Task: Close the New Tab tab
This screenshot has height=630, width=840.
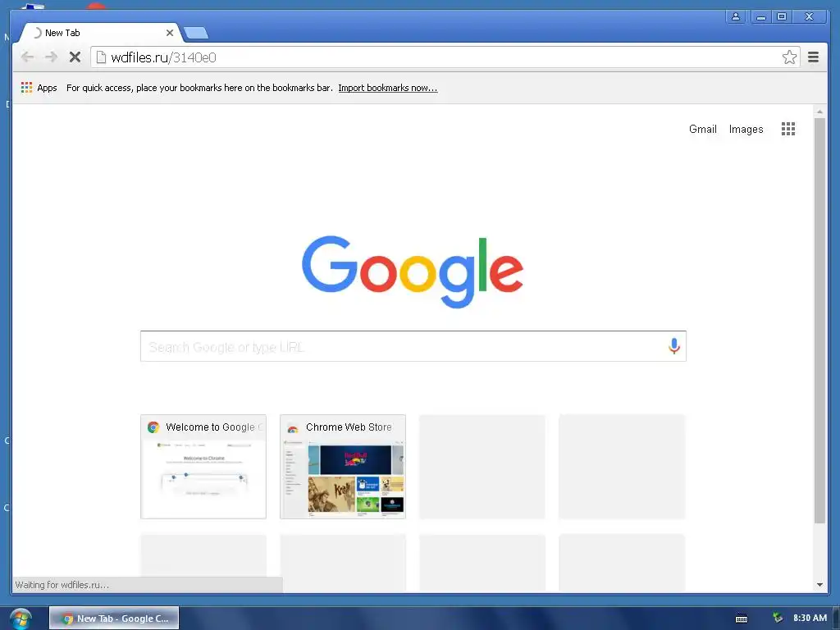Action: pyautogui.click(x=170, y=33)
